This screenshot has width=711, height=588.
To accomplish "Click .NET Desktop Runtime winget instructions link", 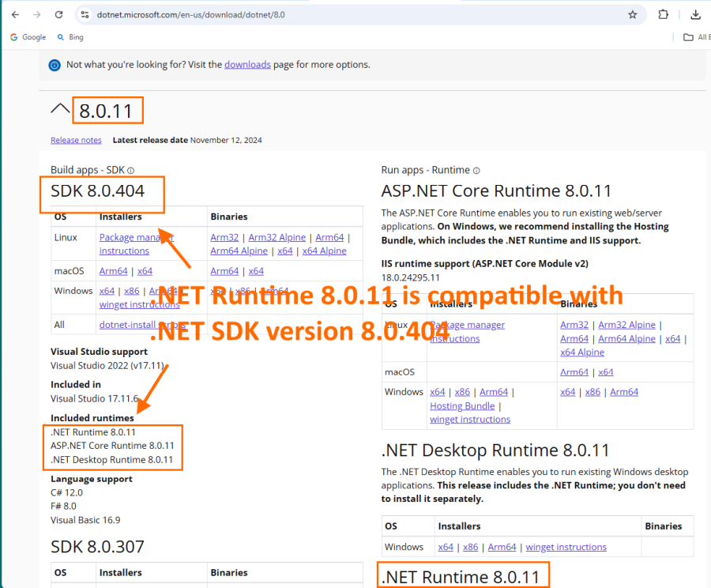I will click(566, 547).
